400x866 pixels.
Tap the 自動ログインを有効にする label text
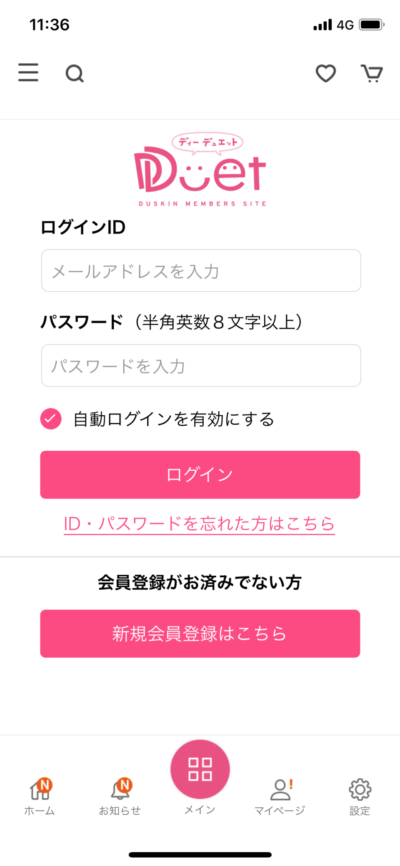coord(174,419)
